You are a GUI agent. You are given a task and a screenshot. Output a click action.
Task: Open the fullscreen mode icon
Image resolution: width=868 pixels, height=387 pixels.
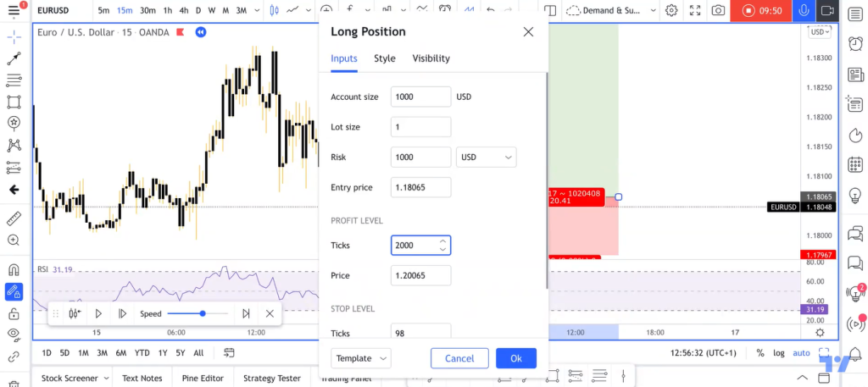click(695, 10)
